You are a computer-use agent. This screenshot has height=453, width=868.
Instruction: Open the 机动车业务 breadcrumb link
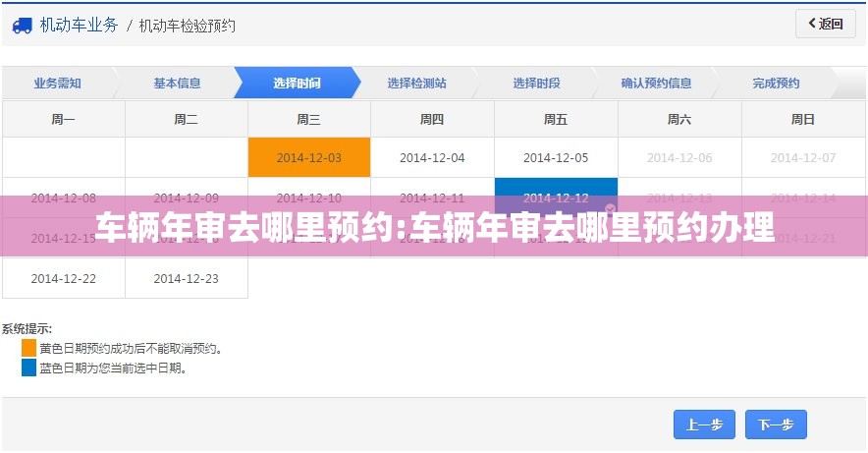click(x=80, y=25)
